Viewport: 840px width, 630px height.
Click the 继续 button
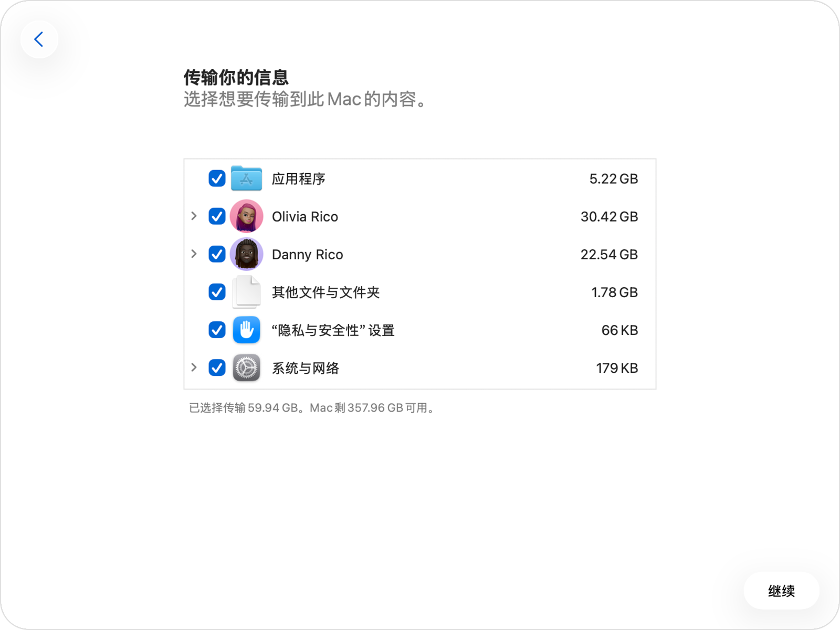(x=781, y=591)
